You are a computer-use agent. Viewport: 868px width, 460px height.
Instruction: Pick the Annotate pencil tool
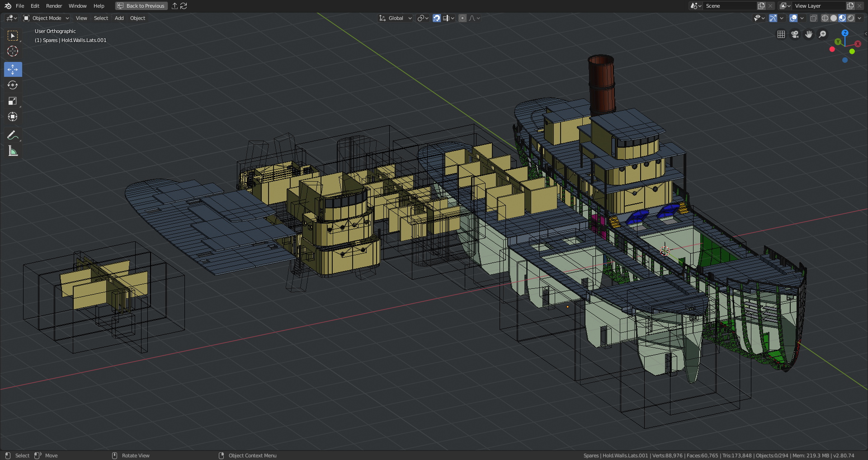13,135
